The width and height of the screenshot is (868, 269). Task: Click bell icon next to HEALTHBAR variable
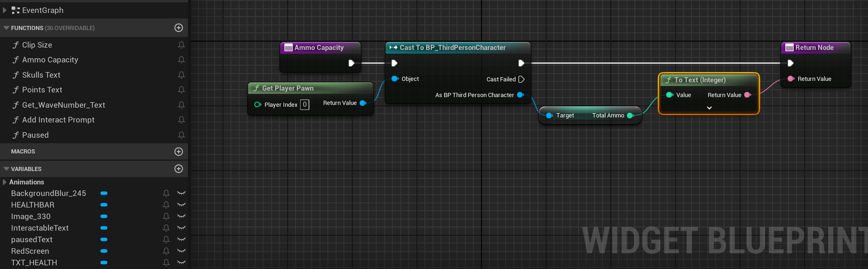click(166, 205)
